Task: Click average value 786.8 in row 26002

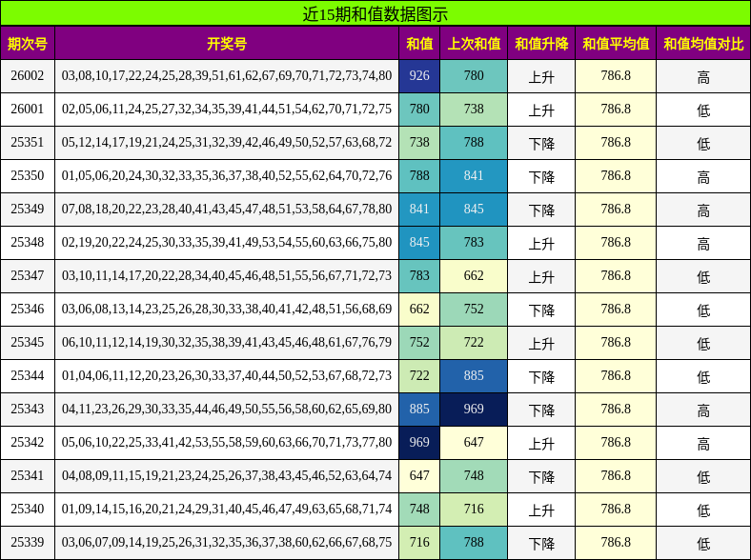Action: (616, 75)
